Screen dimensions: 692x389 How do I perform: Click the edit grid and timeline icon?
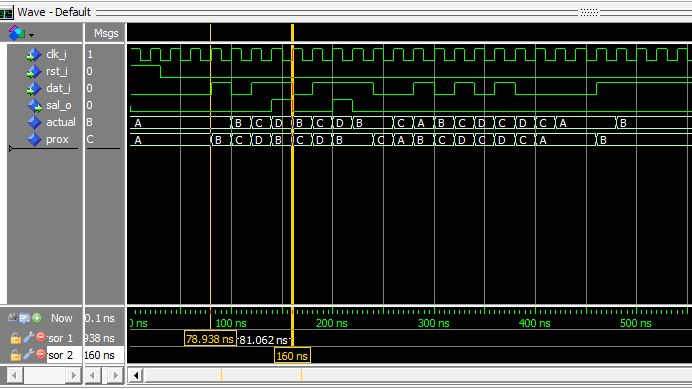coord(24,318)
